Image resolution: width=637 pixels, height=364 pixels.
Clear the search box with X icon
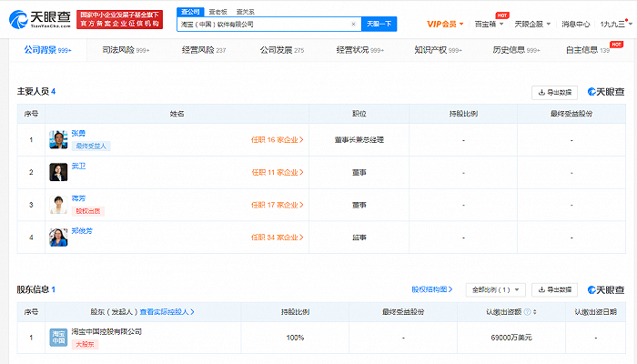point(353,25)
